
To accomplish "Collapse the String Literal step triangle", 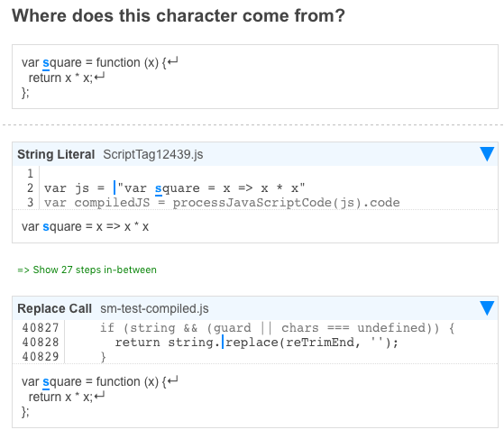I will click(x=487, y=154).
